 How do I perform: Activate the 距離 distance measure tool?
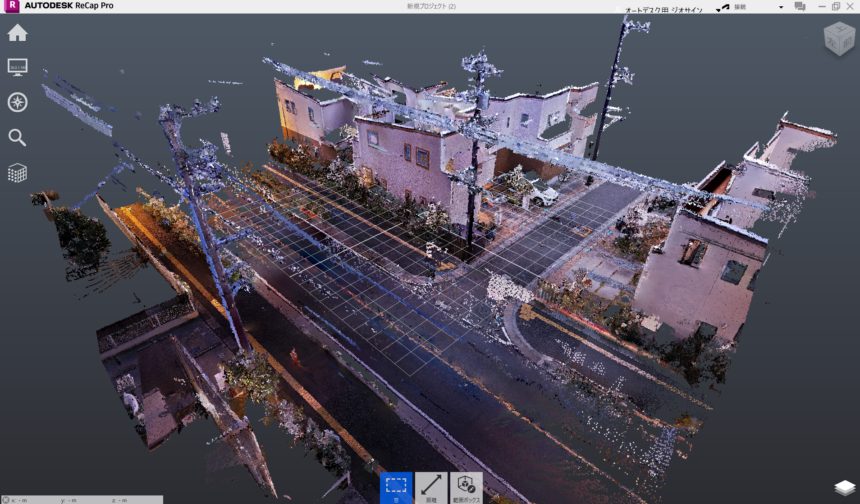pos(431,487)
